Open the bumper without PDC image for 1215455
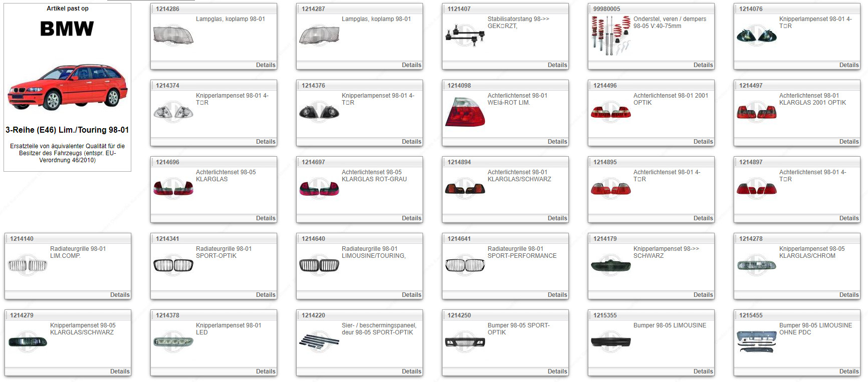This screenshot has width=868, height=382. (757, 342)
